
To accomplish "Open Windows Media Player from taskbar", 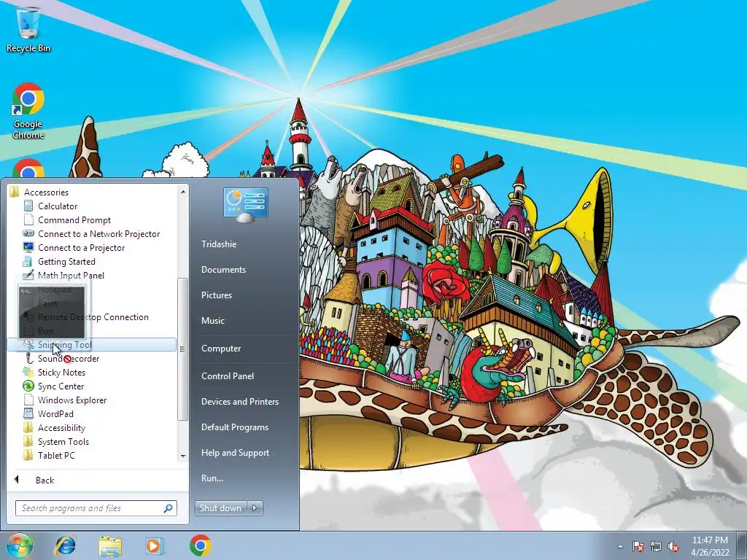I will coord(155,545).
